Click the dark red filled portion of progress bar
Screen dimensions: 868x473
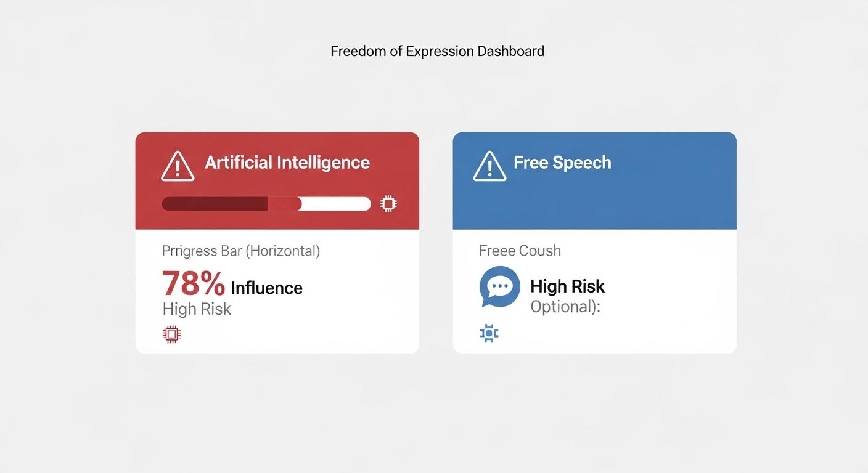(x=214, y=204)
